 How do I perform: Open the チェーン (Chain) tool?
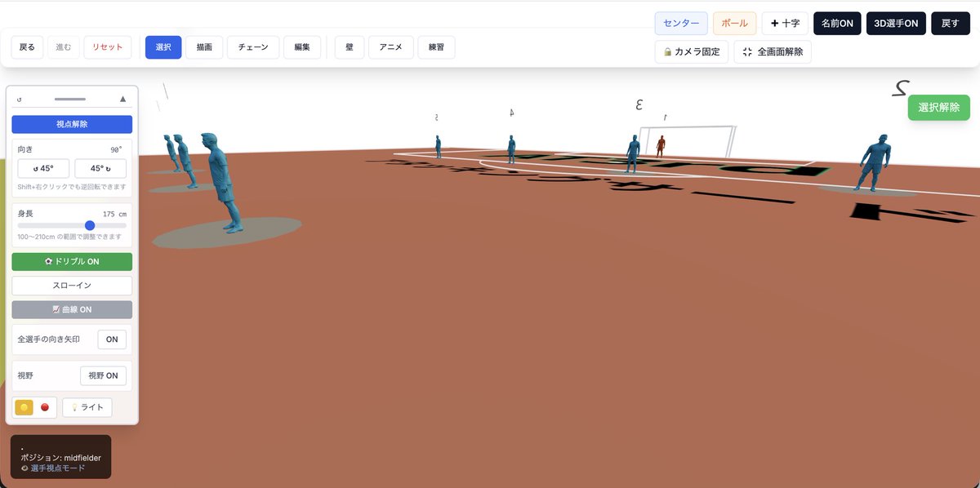pyautogui.click(x=252, y=47)
